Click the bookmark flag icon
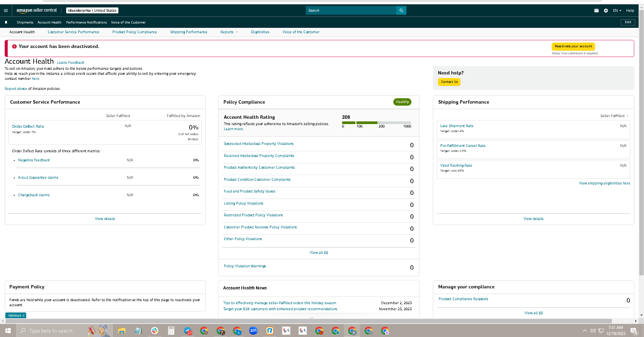644x337 pixels. pos(6,22)
